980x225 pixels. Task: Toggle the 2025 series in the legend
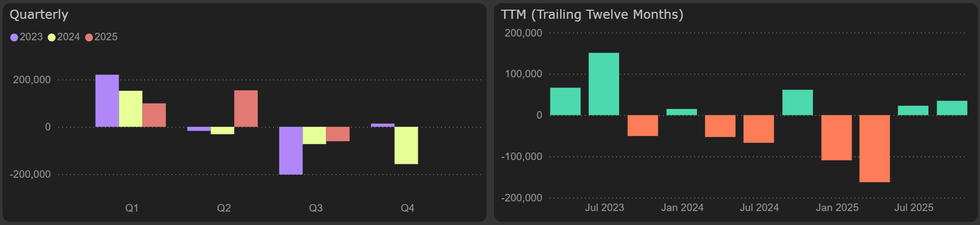coord(101,37)
